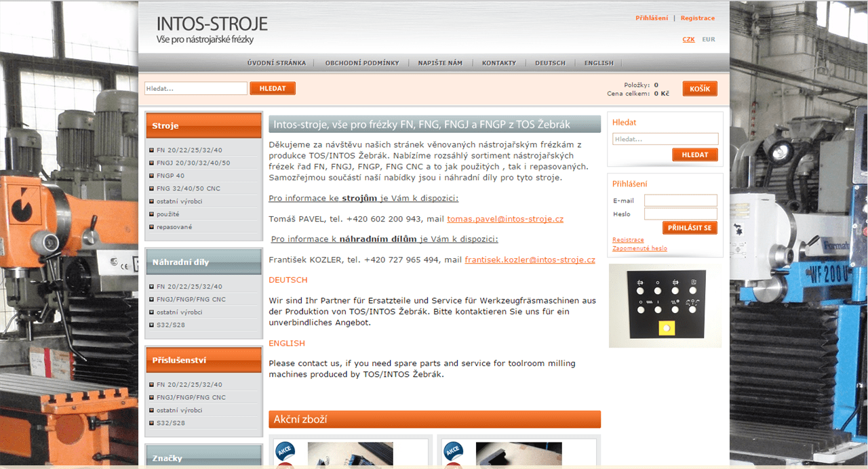Focus the top search field
This screenshot has width=868, height=469.
click(x=196, y=88)
